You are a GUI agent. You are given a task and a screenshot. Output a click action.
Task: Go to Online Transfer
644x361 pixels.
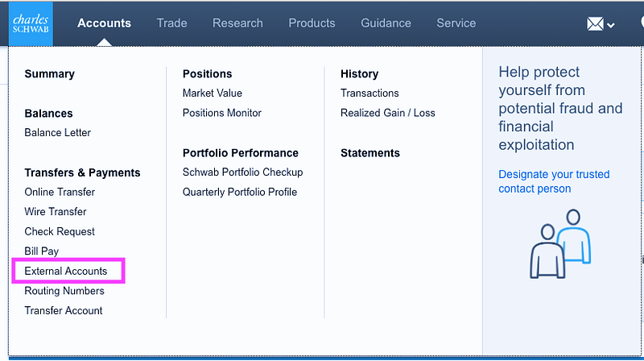[60, 192]
